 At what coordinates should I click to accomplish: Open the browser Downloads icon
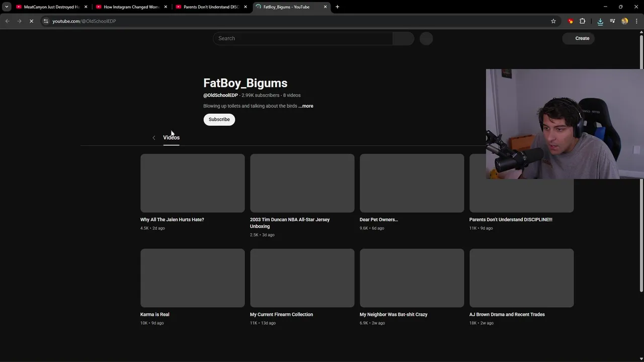click(600, 21)
